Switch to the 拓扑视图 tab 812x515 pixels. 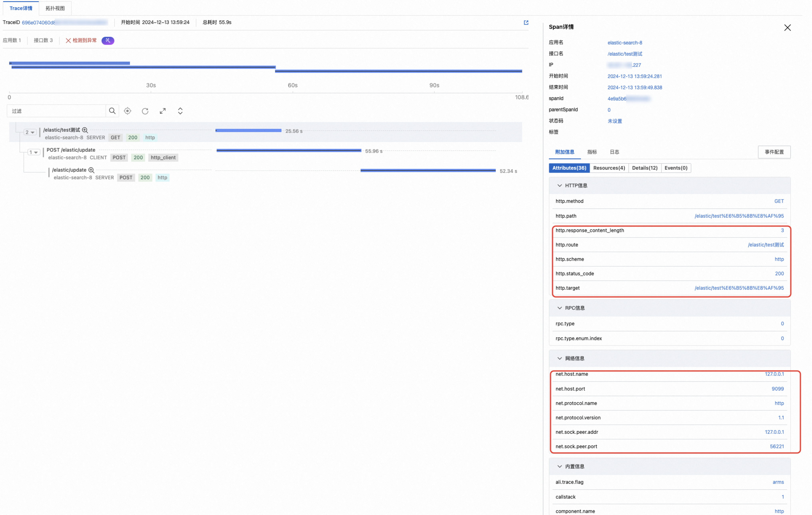(x=55, y=8)
